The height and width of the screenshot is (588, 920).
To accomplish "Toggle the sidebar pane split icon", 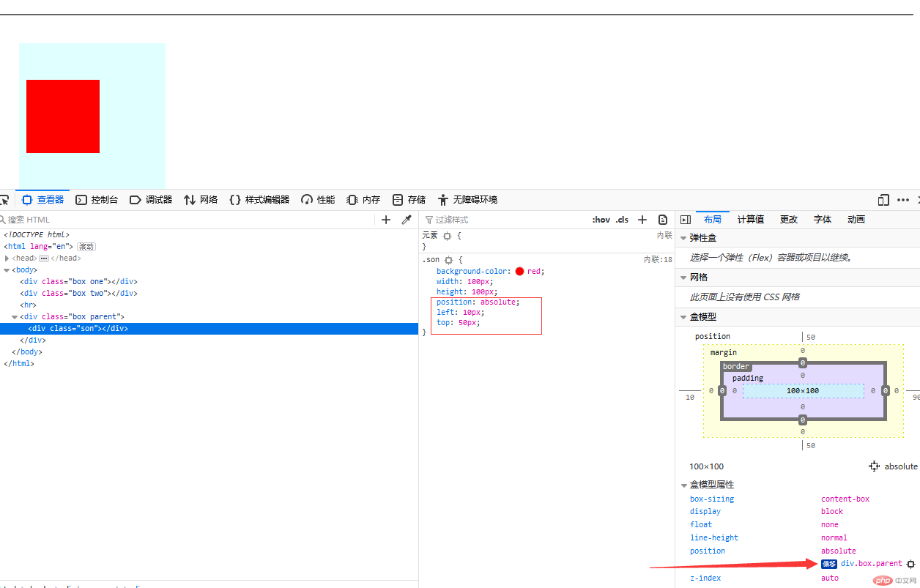I will (686, 220).
